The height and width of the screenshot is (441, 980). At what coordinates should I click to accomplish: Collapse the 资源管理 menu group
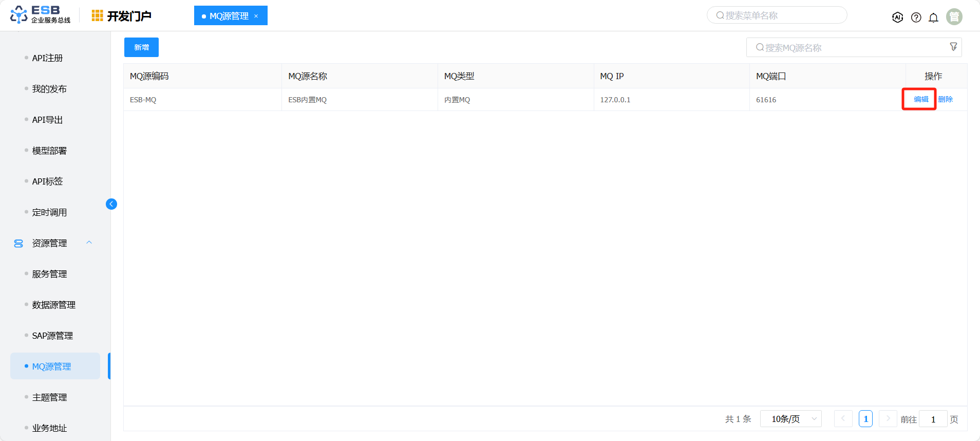pos(89,243)
